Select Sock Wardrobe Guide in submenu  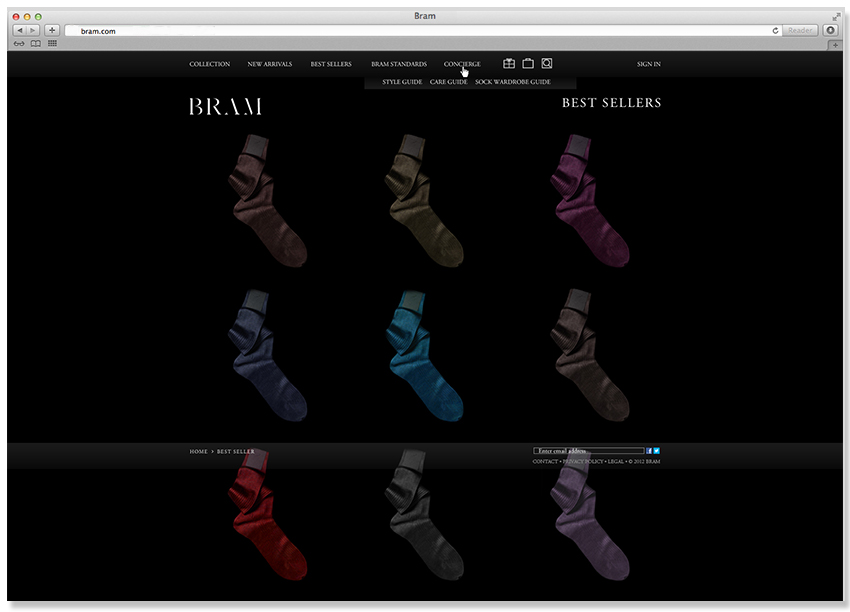[x=513, y=82]
